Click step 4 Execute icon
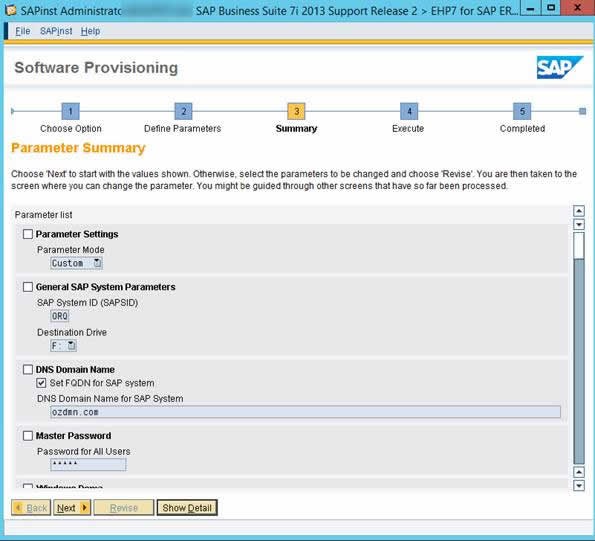Screen dimensions: 595x541 tap(409, 111)
